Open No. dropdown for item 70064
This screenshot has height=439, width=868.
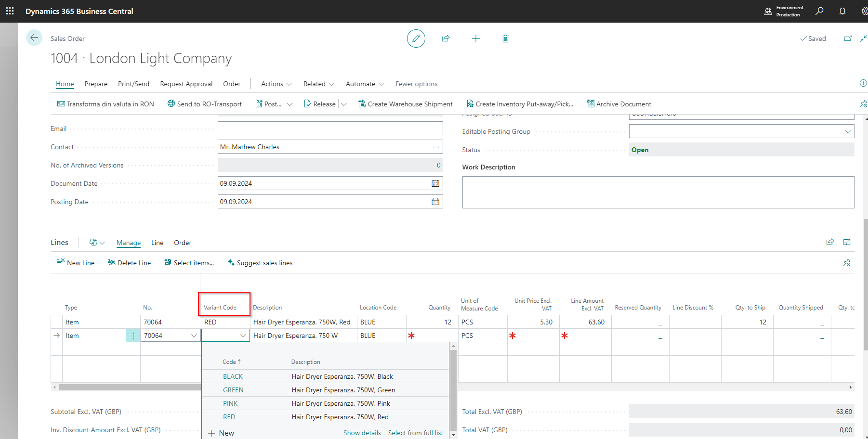(194, 336)
